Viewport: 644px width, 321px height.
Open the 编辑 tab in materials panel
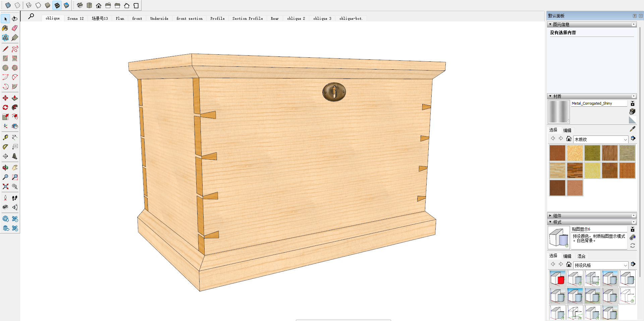[567, 130]
